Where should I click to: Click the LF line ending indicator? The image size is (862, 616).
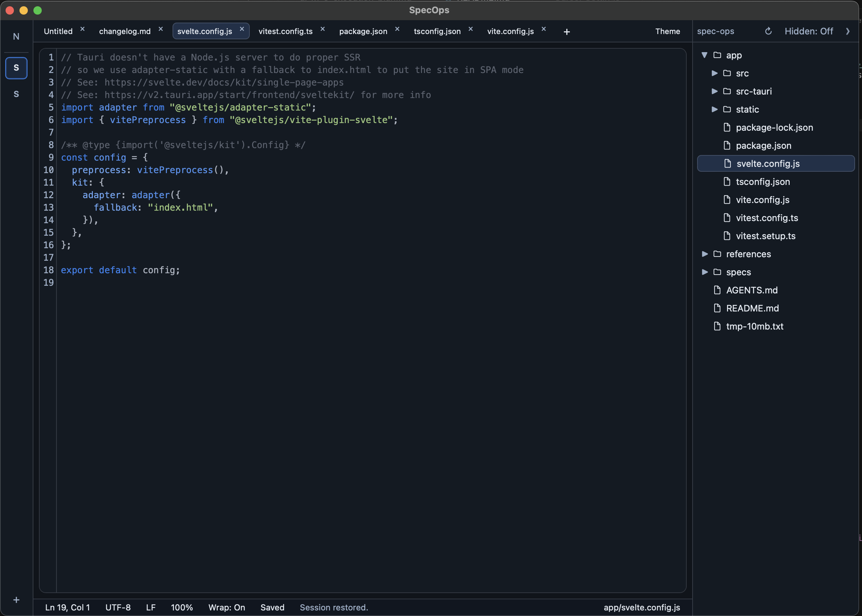tap(151, 607)
